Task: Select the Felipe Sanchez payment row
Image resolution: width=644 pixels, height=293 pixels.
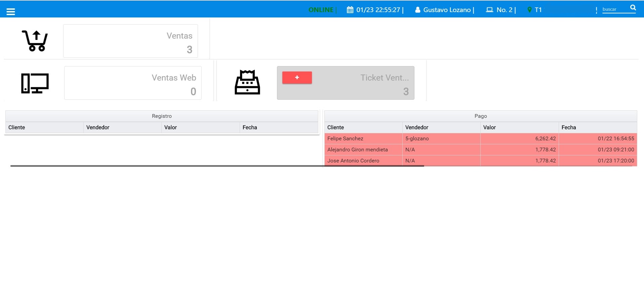Action: (363, 139)
